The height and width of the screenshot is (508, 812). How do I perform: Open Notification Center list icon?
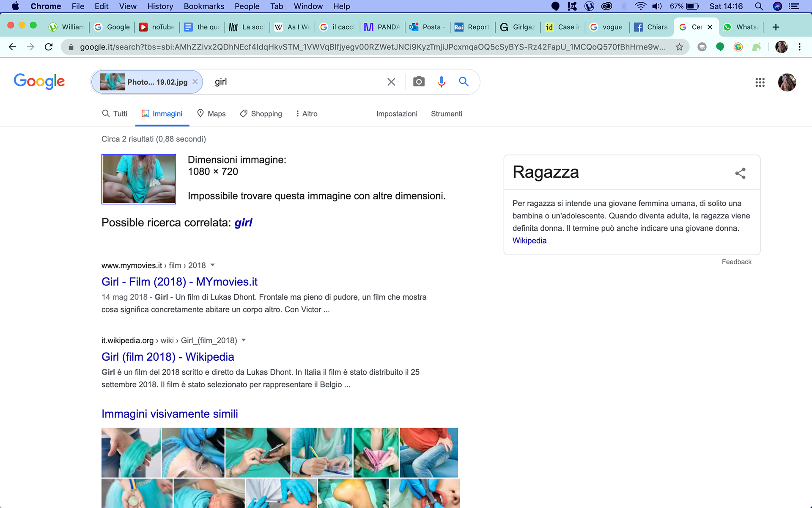[794, 6]
